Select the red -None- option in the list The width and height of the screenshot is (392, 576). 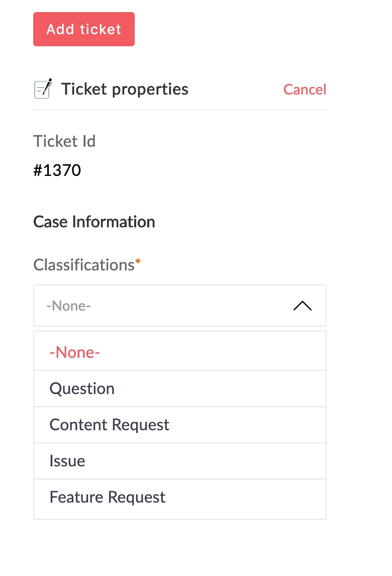point(75,352)
